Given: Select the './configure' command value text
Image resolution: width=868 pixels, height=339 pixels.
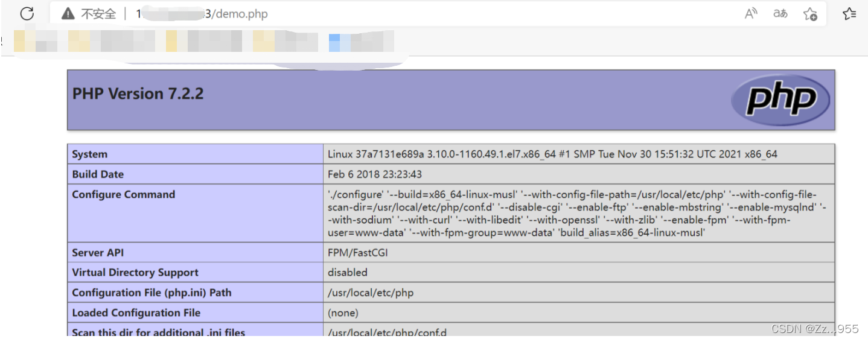Looking at the screenshot, I should coord(577,213).
